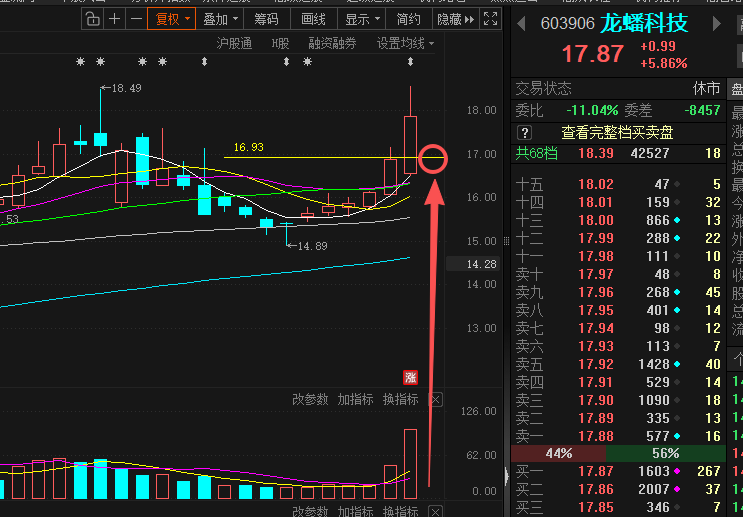The image size is (743, 517).
Task: Click the 共68档 label
Action: point(536,154)
